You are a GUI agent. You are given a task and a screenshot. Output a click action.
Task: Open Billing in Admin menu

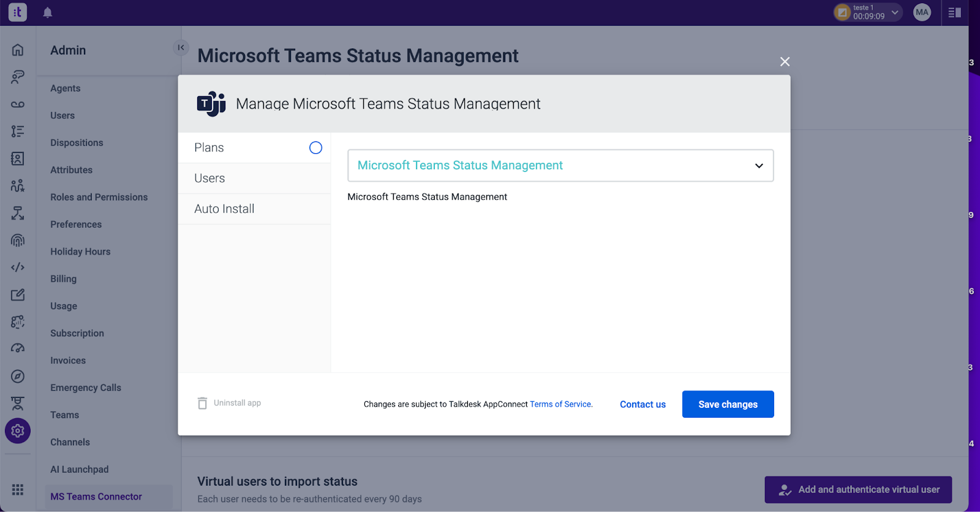64,279
